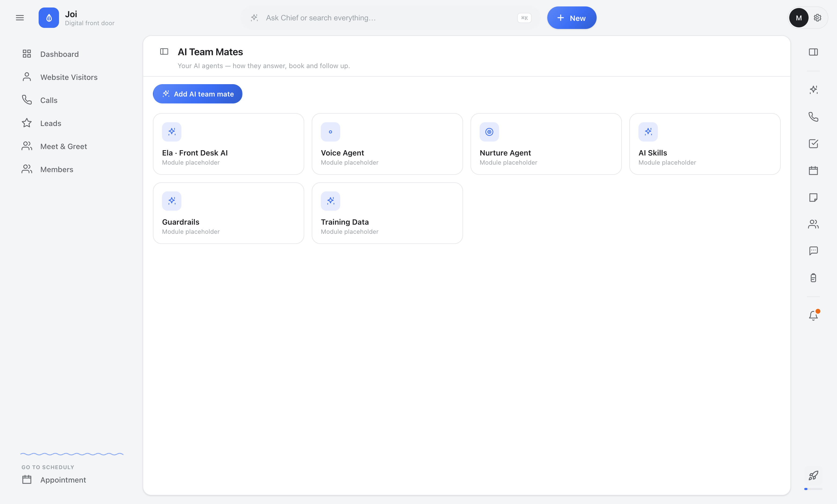Screen dimensions: 837x504
Task: Open the Ela · Front Desk AI card
Action: [x=228, y=144]
